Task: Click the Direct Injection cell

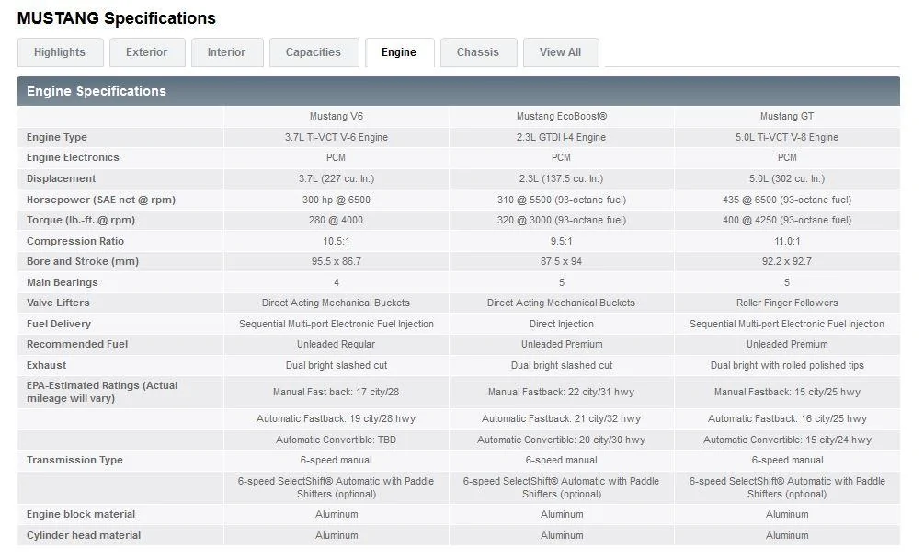Action: point(562,324)
